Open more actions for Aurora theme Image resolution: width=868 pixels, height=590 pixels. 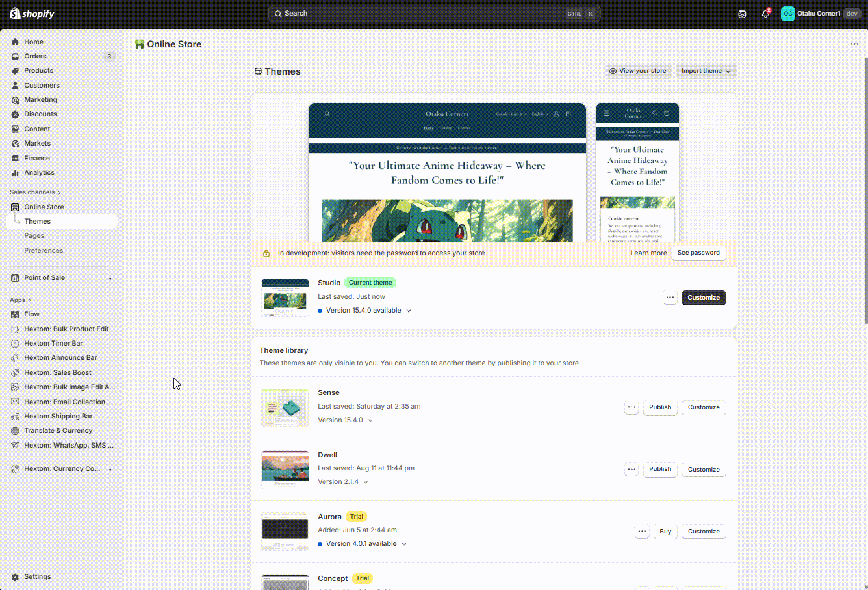point(642,532)
